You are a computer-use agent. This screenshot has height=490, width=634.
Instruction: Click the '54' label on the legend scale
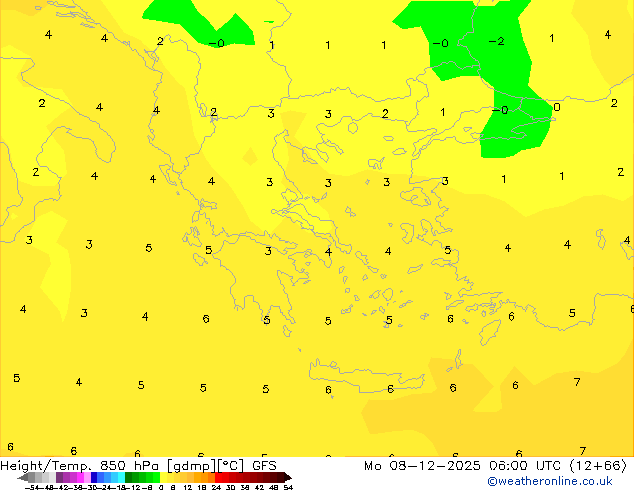(x=288, y=488)
